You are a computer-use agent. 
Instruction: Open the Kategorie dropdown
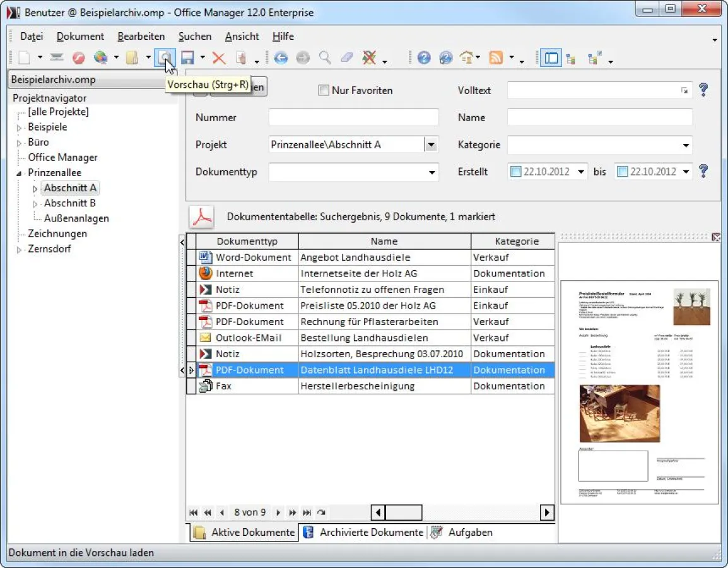pos(686,145)
